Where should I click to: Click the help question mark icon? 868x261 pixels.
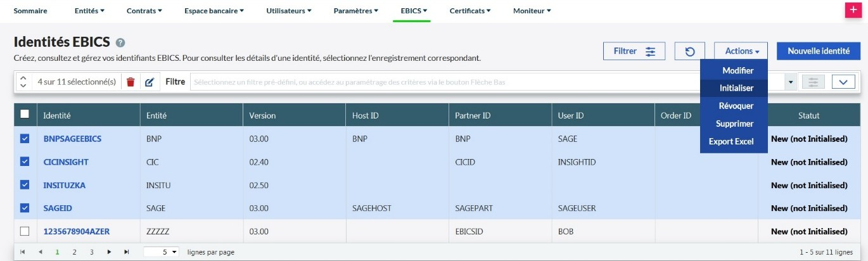click(120, 43)
